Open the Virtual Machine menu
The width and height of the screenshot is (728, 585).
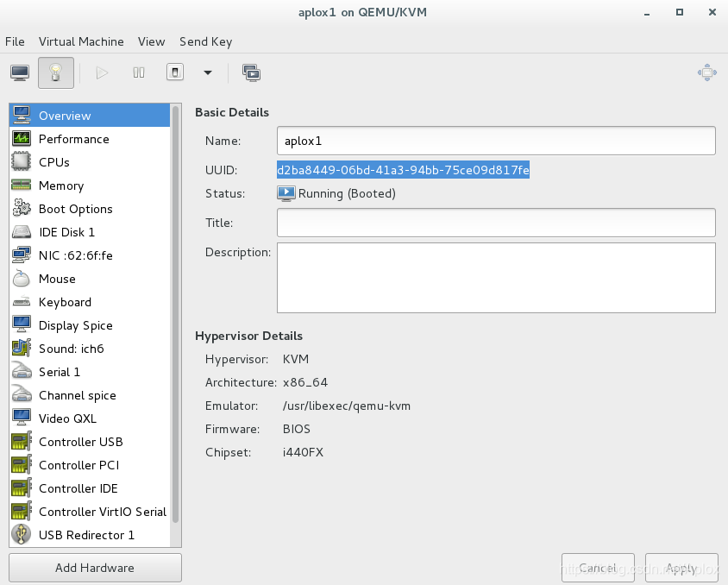point(81,41)
